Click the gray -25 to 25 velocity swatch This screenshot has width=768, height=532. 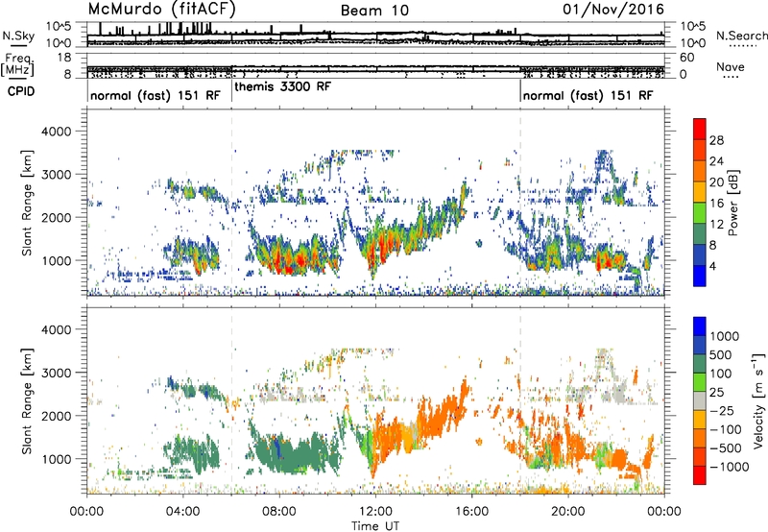click(700, 401)
